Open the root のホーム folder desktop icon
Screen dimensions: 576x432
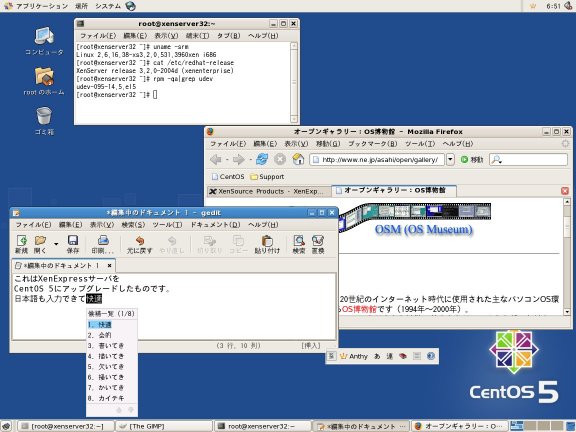[44, 82]
